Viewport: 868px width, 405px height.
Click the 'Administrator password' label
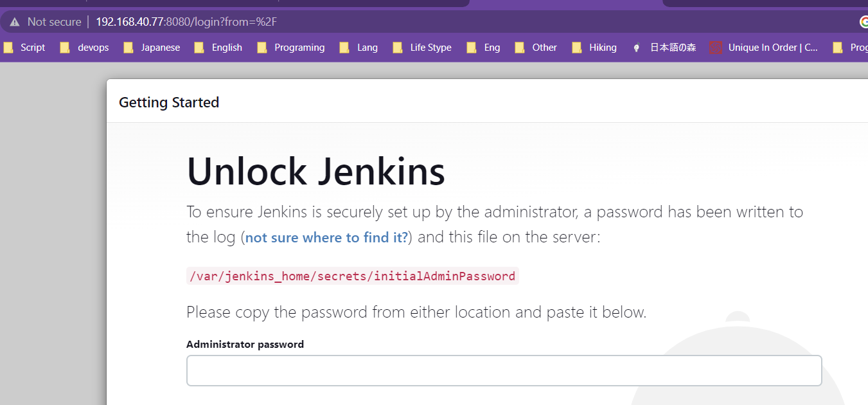[245, 344]
